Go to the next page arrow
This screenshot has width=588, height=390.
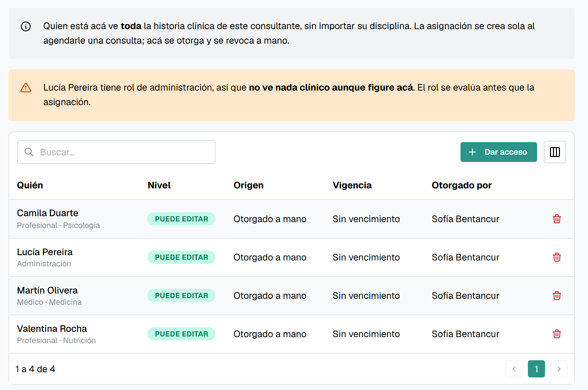coord(559,369)
